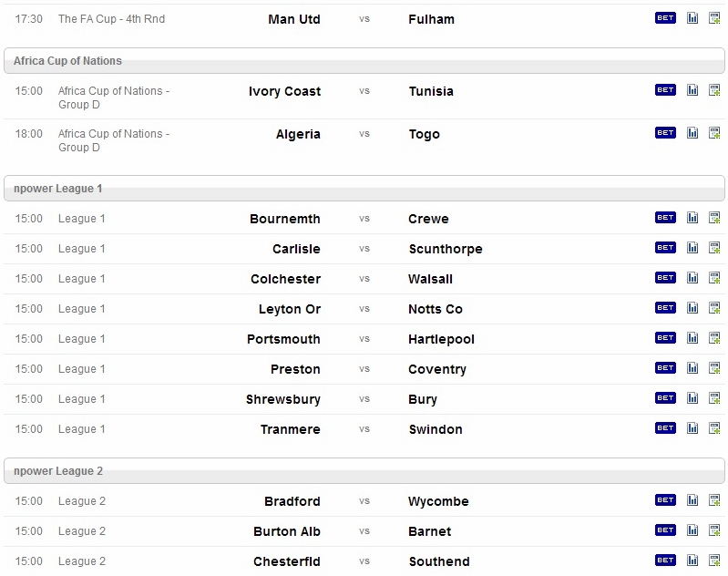This screenshot has width=728, height=576.
Task: Add Preston vs Coventry calendar icon
Action: (714, 368)
